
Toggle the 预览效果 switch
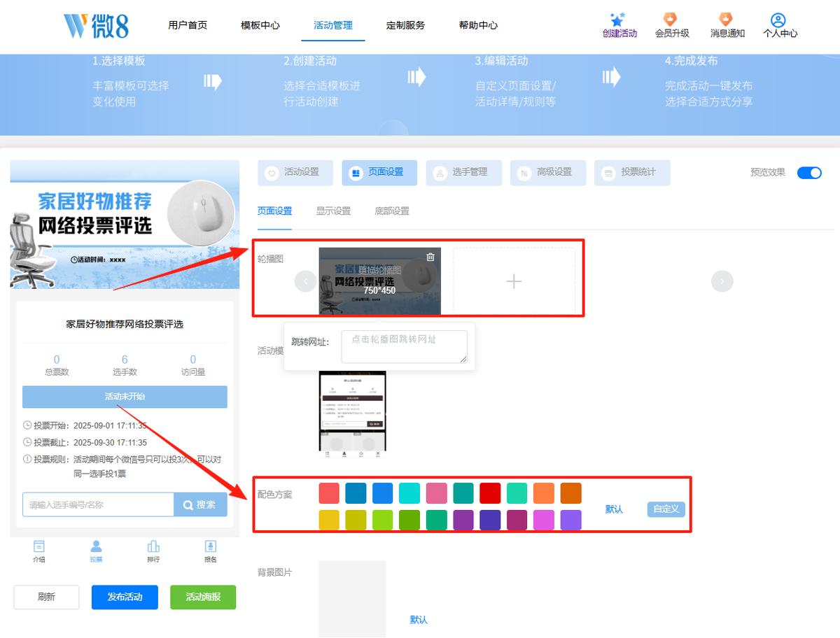click(x=809, y=173)
